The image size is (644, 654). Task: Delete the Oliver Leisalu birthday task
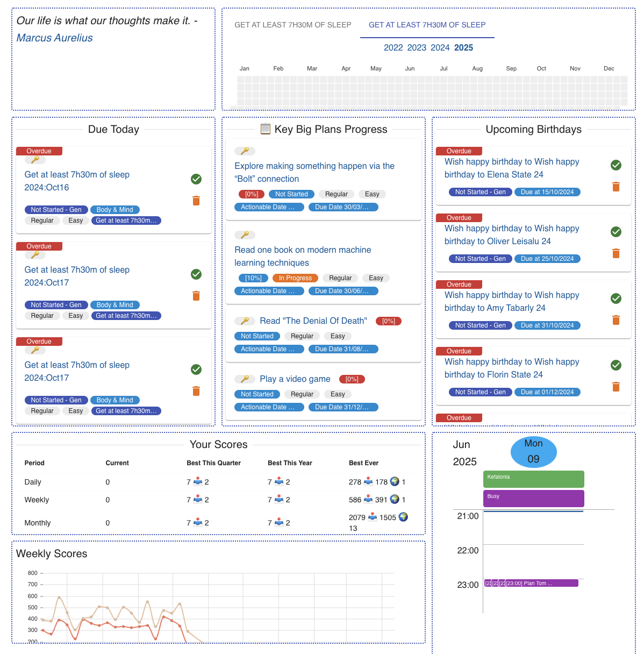tap(616, 253)
